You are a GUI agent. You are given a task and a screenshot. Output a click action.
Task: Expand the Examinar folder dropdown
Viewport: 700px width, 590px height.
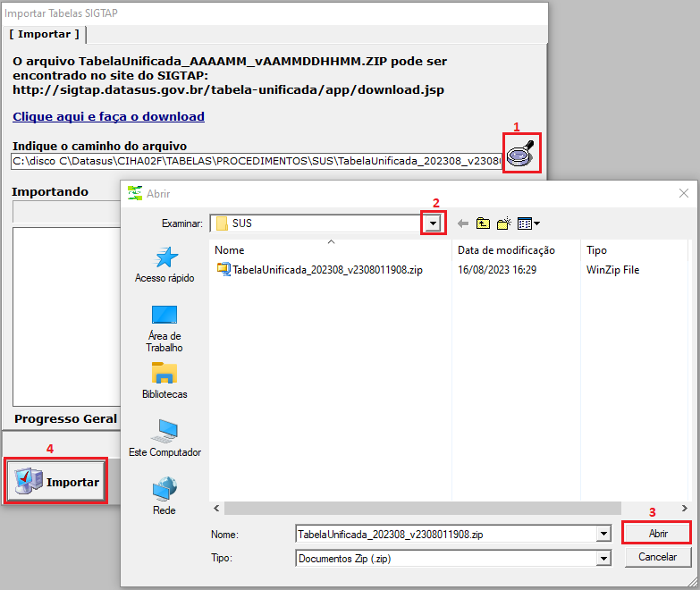[x=434, y=223]
